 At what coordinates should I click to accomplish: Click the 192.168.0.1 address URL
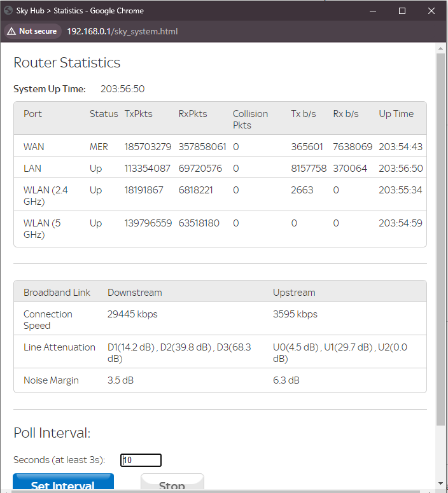(122, 31)
